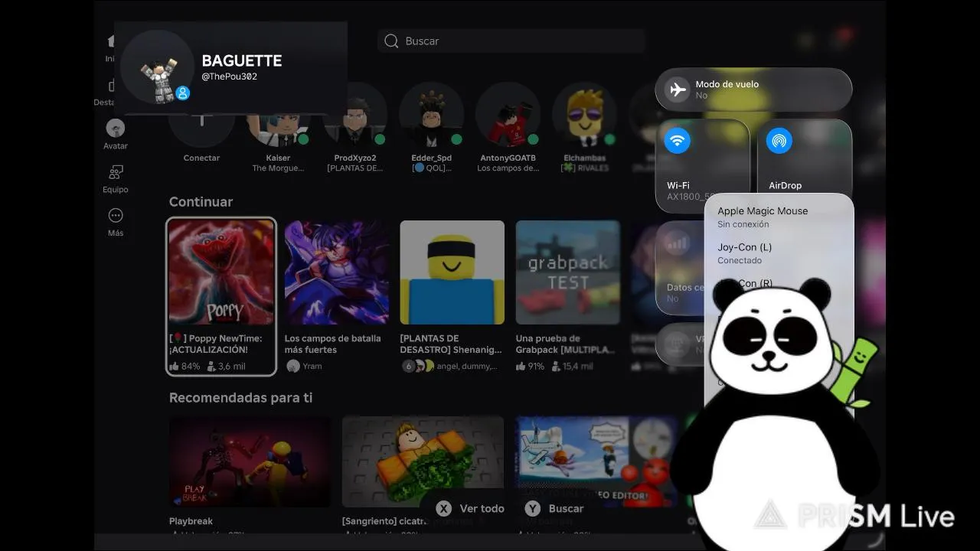
Task: Click the 91% rating on Grabpack game
Action: pyautogui.click(x=530, y=367)
